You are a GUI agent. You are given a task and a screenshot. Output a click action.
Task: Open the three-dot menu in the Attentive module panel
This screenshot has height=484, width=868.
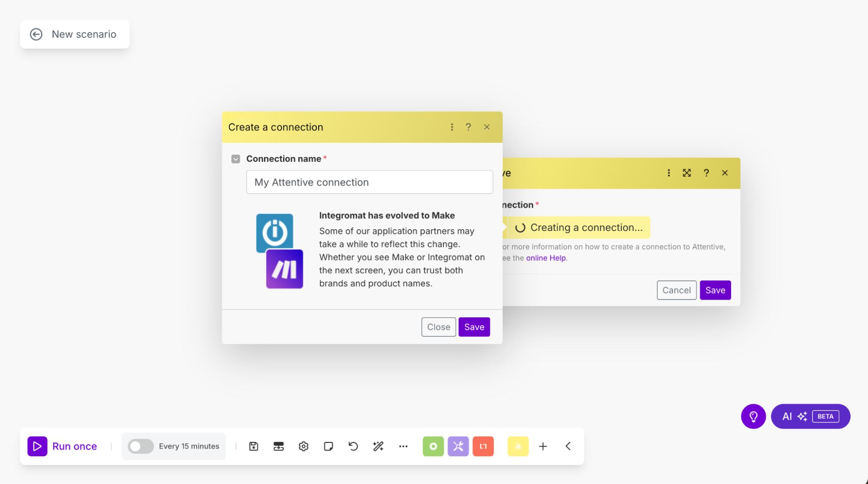669,173
